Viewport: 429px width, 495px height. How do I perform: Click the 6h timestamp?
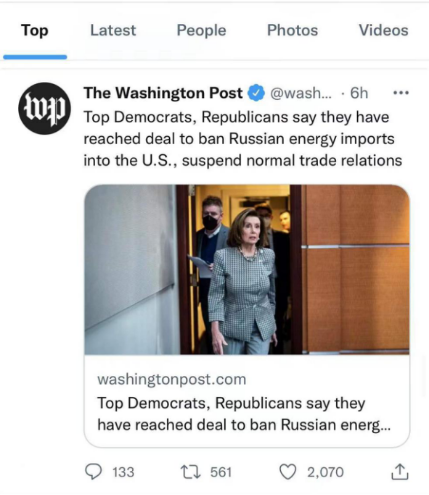pyautogui.click(x=359, y=93)
